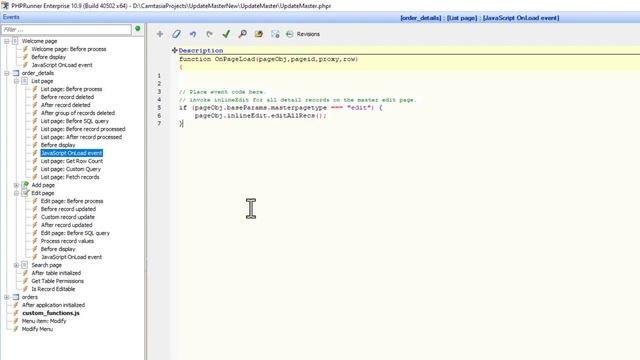
Task: Click the Edit page label in the tree
Action: tap(42, 193)
